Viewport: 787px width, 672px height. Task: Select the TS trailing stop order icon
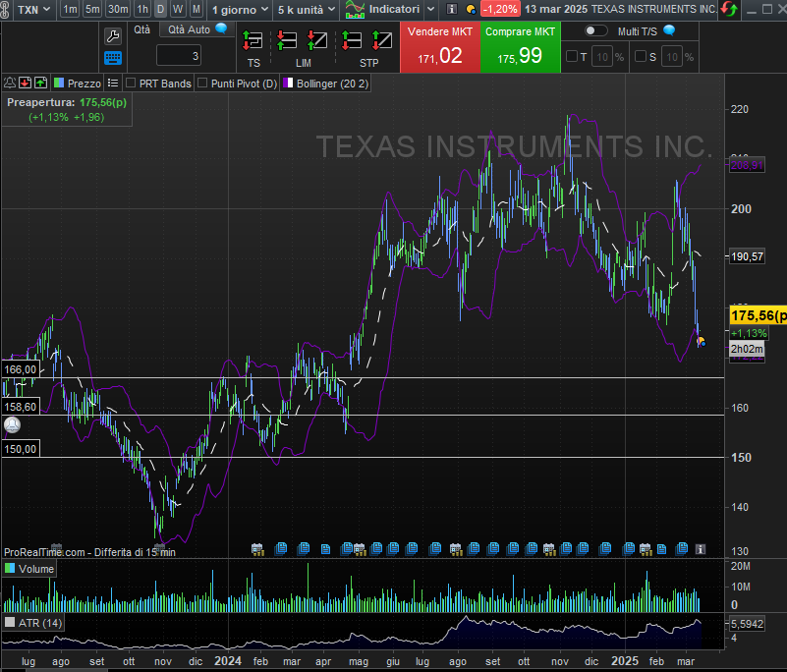point(253,42)
